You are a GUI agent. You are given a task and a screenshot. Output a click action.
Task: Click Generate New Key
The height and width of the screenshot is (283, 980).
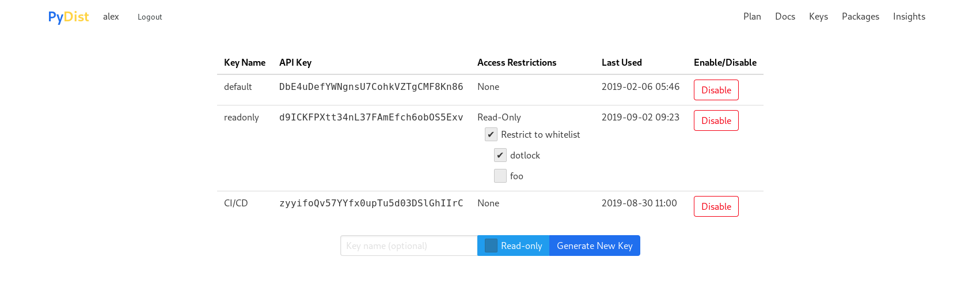[594, 246]
